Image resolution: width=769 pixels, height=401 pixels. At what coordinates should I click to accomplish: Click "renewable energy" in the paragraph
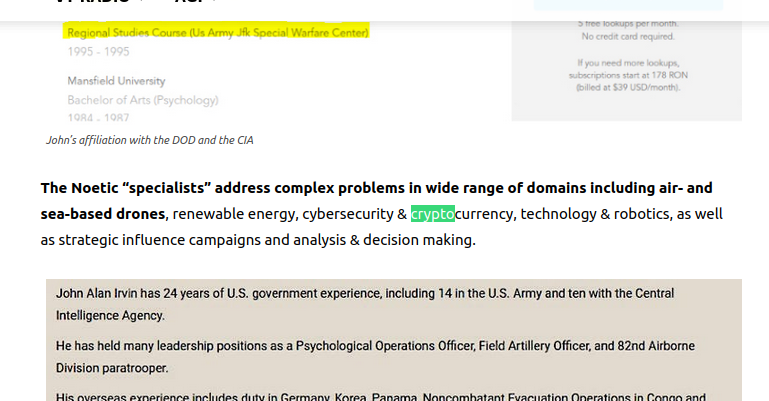233,214
